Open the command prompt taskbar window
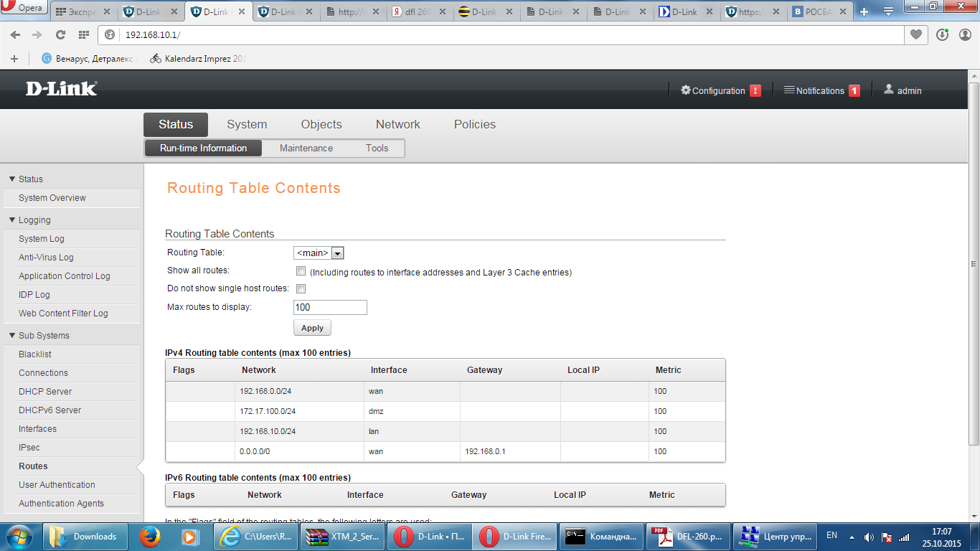 point(600,537)
